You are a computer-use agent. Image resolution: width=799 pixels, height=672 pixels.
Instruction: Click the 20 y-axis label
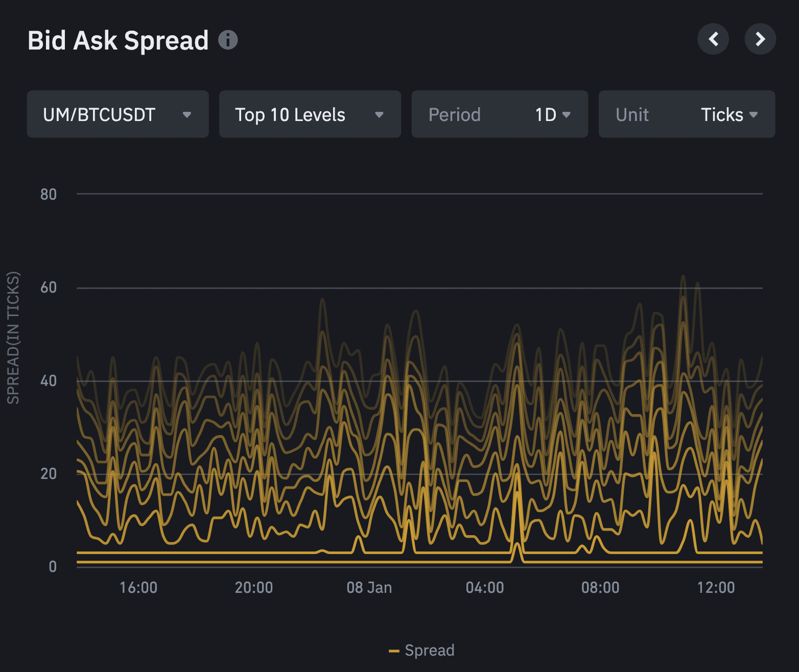tap(49, 474)
